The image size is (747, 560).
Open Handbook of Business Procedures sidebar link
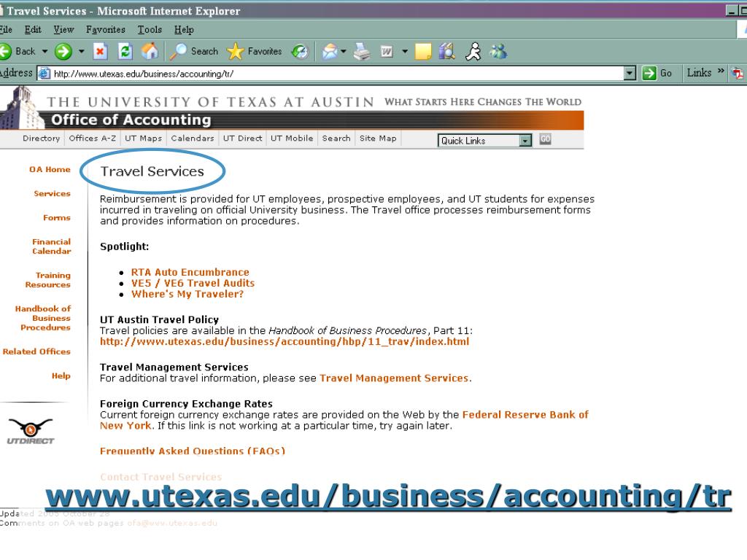coord(43,318)
